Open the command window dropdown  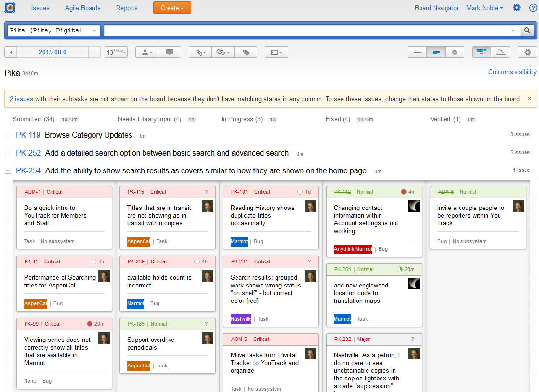tap(276, 52)
